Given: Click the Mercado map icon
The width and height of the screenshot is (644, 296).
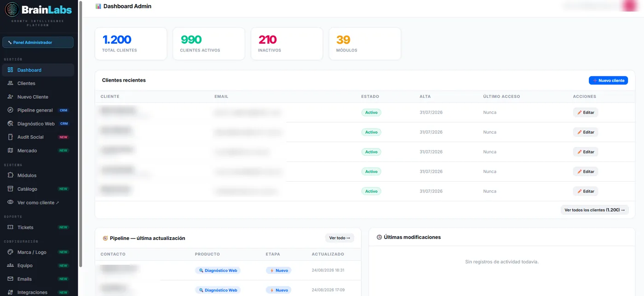Looking at the screenshot, I should click(10, 150).
